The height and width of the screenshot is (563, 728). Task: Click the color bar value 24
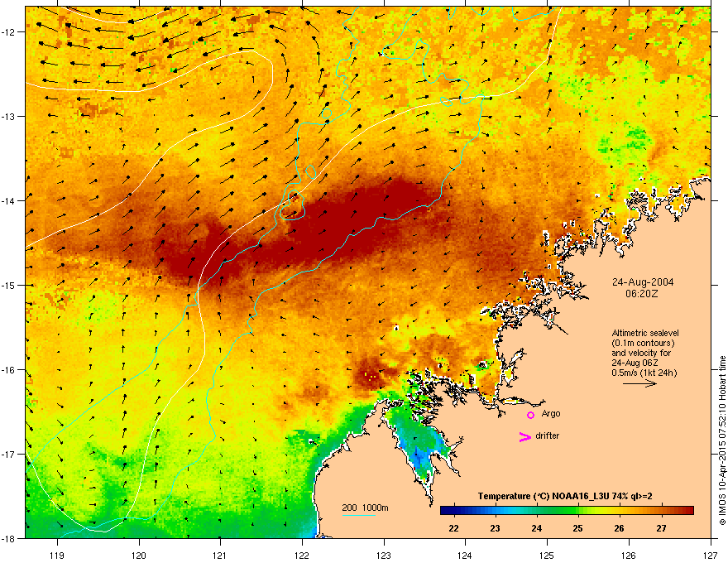point(537,528)
